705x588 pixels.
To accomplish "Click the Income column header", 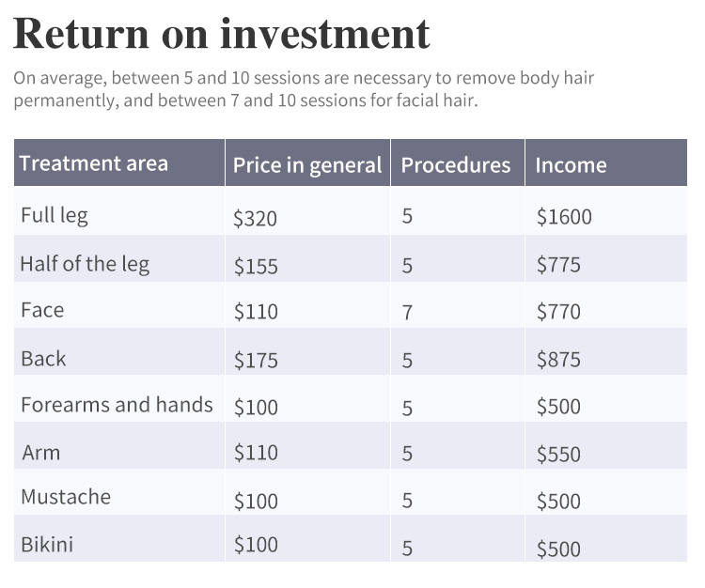I will (x=571, y=165).
